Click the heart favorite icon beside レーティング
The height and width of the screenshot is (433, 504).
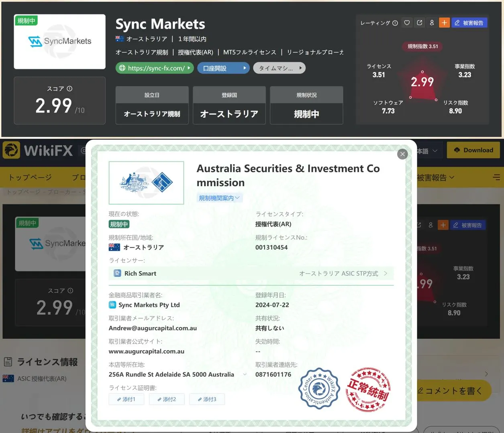coord(407,23)
